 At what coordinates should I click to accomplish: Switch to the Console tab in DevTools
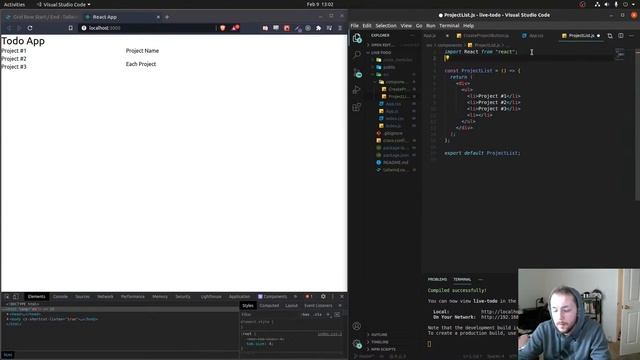tap(60, 297)
